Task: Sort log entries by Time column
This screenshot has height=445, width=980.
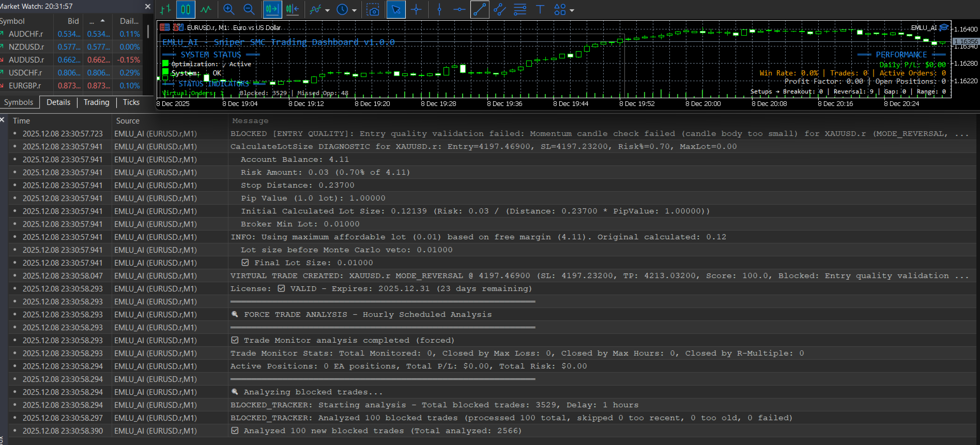Action: tap(59, 120)
